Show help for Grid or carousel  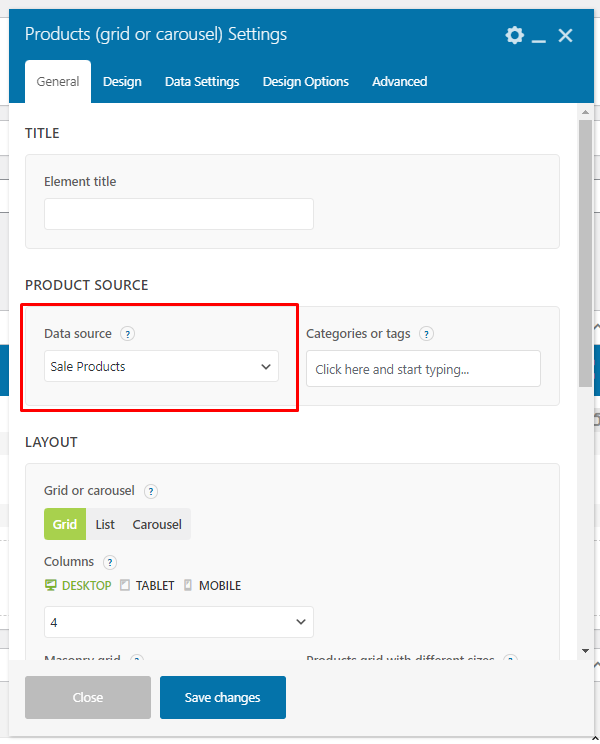pyautogui.click(x=150, y=491)
